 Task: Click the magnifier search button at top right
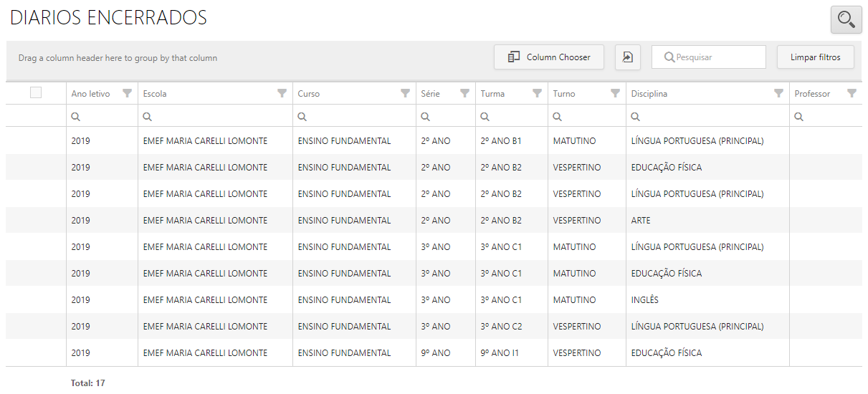click(x=846, y=19)
